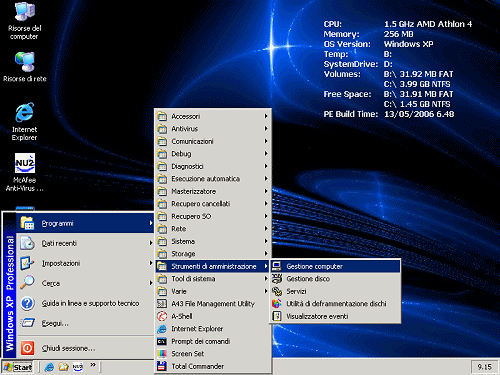Viewport: 500px width, 375px height.
Task: Click the Rete folder icon
Action: [x=162, y=229]
